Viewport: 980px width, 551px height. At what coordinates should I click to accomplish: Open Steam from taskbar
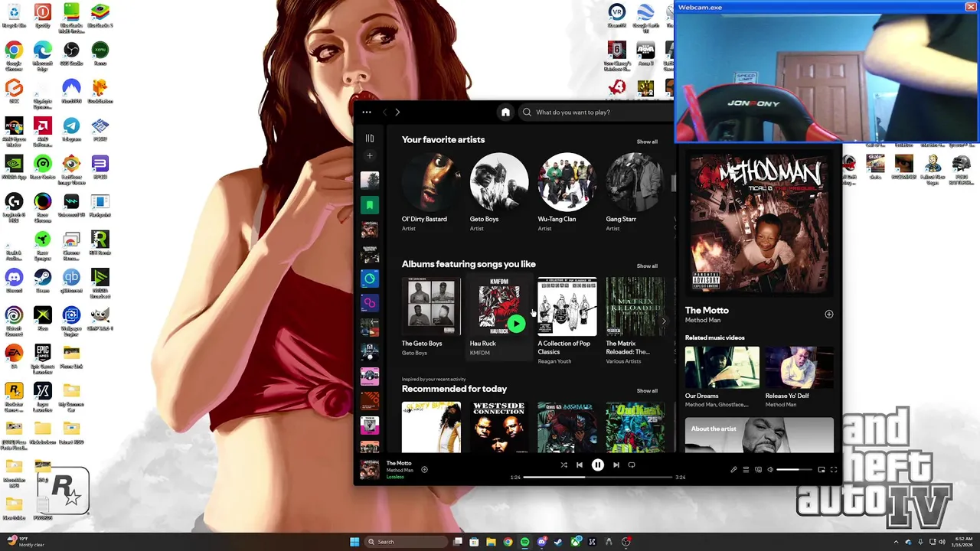pyautogui.click(x=558, y=542)
